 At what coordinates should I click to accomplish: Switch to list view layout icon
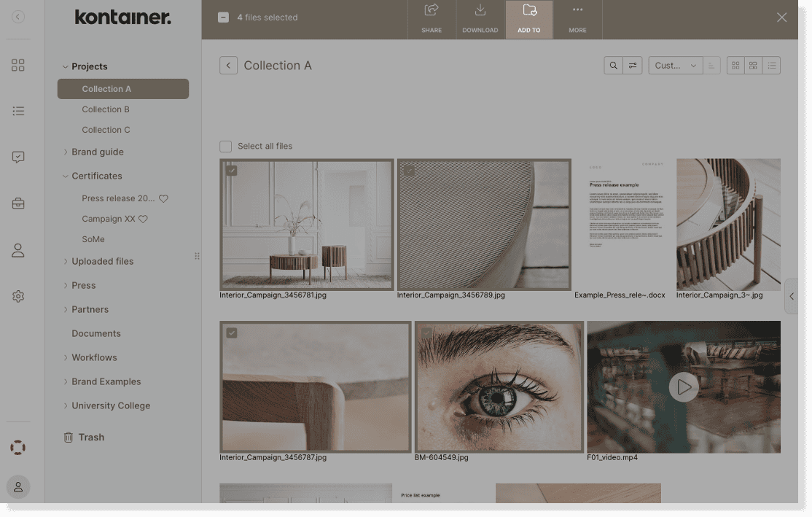(x=771, y=66)
